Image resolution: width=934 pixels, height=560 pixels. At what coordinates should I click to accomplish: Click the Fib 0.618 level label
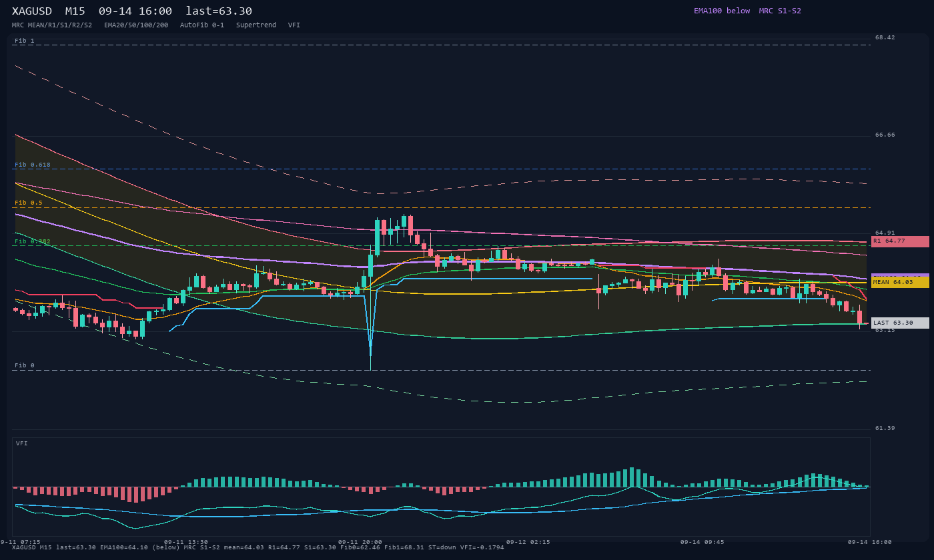coord(33,165)
